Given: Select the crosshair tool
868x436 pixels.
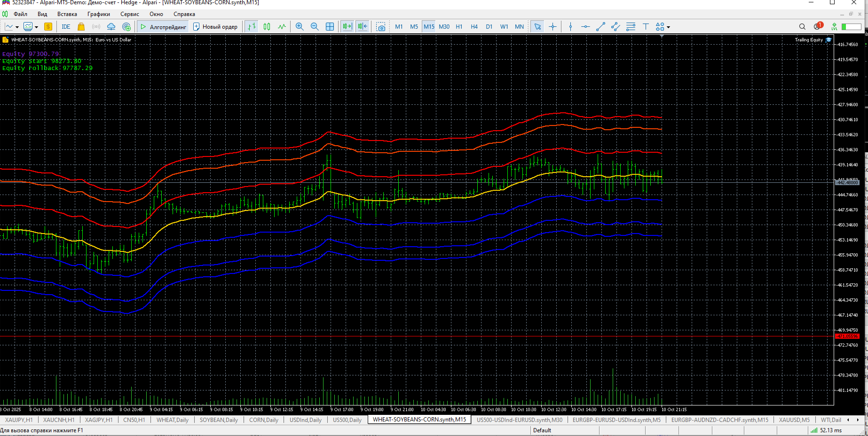Looking at the screenshot, I should 552,27.
